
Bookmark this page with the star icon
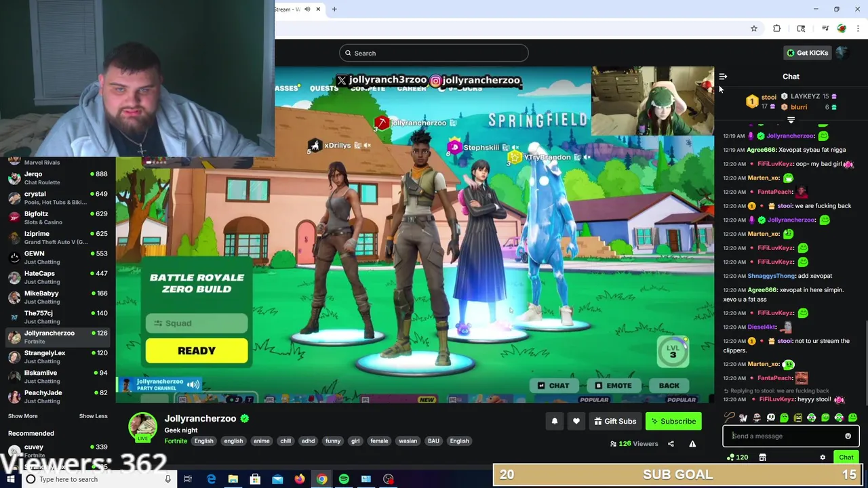753,28
